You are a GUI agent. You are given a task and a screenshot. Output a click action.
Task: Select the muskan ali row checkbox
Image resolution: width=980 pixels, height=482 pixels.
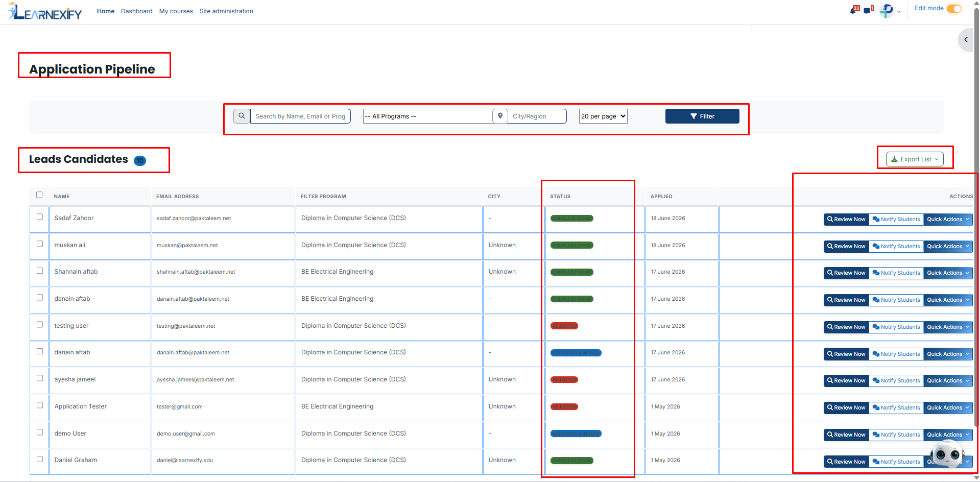point(40,244)
